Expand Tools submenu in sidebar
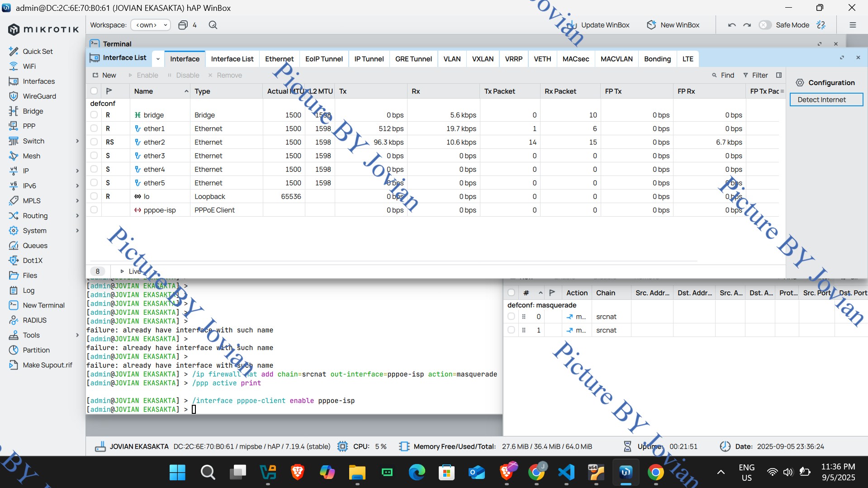The width and height of the screenshot is (868, 488). click(x=77, y=335)
